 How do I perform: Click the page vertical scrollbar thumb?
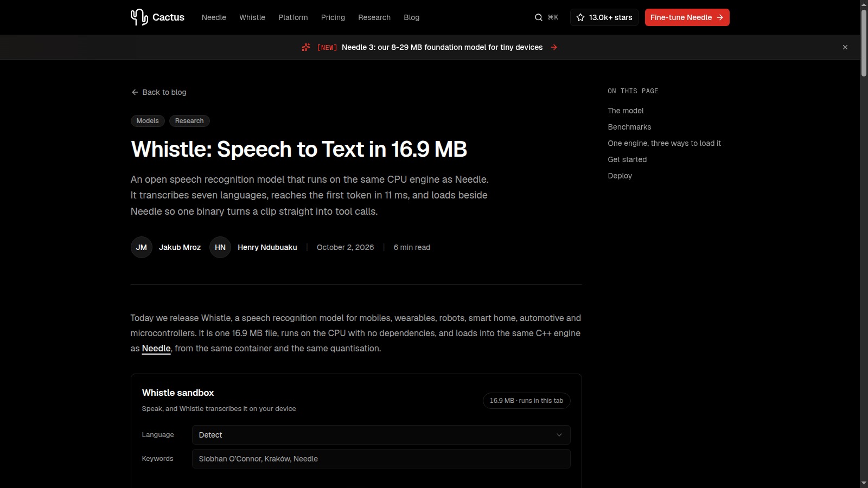tap(864, 42)
